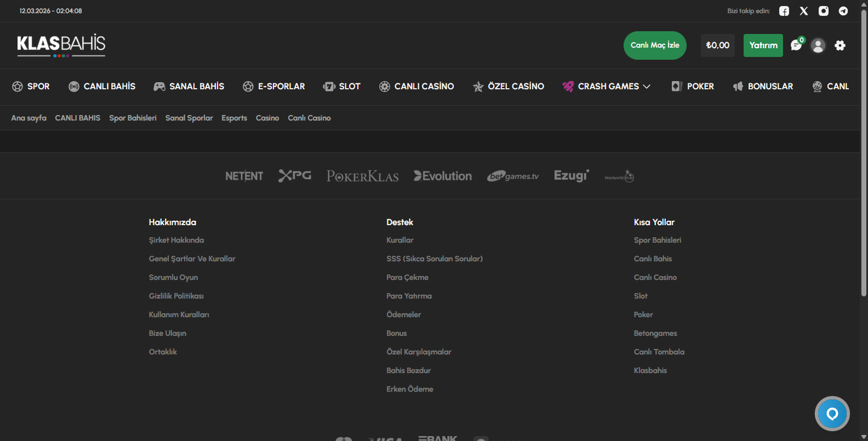The height and width of the screenshot is (441, 868).
Task: Open the live support chat widget
Action: pyautogui.click(x=832, y=414)
